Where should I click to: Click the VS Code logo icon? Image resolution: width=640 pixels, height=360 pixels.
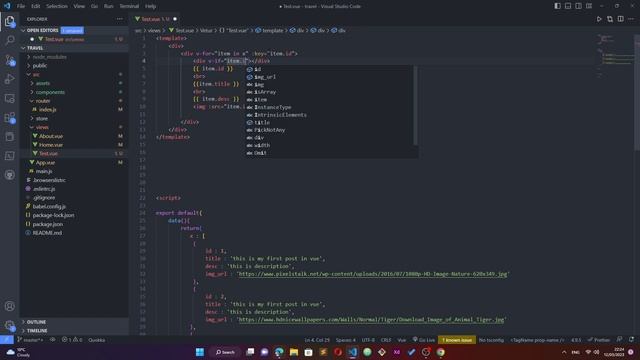tap(7, 6)
